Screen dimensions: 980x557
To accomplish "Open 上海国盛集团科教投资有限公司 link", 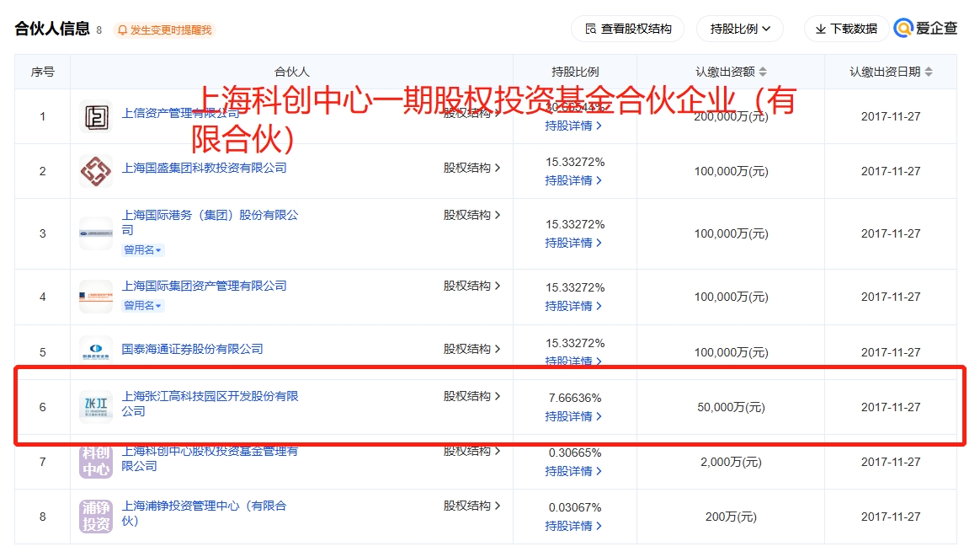I will click(204, 168).
